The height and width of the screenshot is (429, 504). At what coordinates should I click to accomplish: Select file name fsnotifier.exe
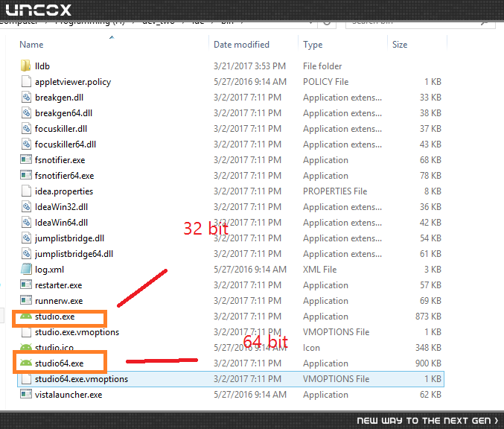tap(60, 160)
